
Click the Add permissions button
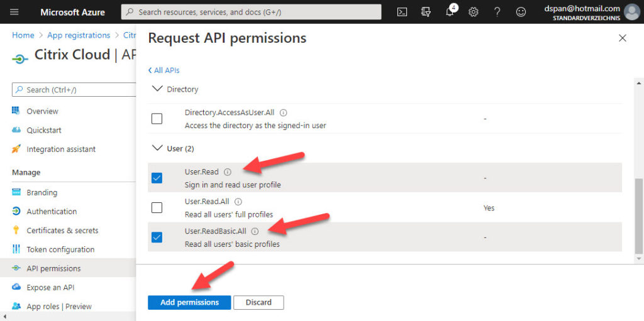coord(189,303)
